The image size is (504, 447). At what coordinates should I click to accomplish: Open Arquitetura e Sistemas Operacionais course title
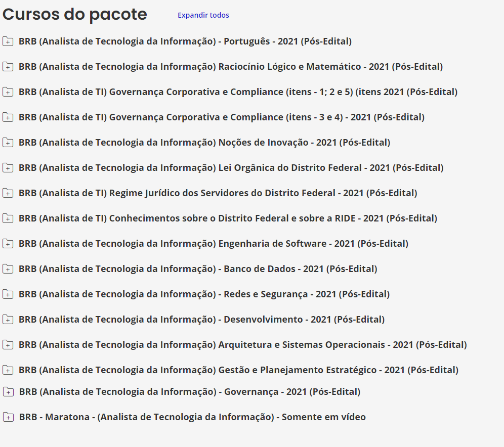[243, 345]
